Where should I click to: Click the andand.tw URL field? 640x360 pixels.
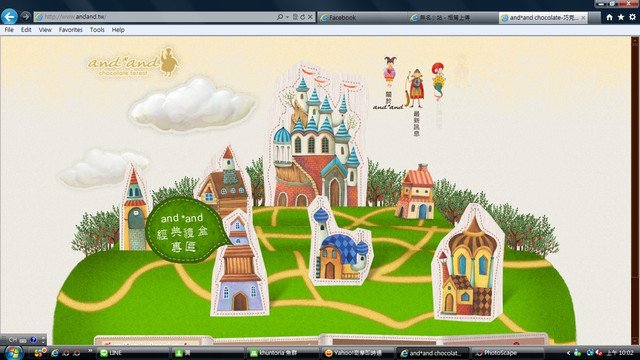155,17
